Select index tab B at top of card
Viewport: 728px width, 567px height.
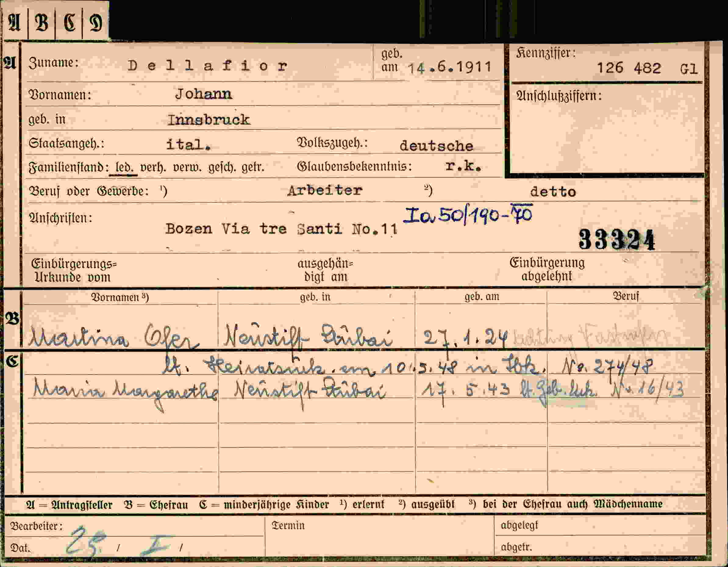(x=42, y=23)
